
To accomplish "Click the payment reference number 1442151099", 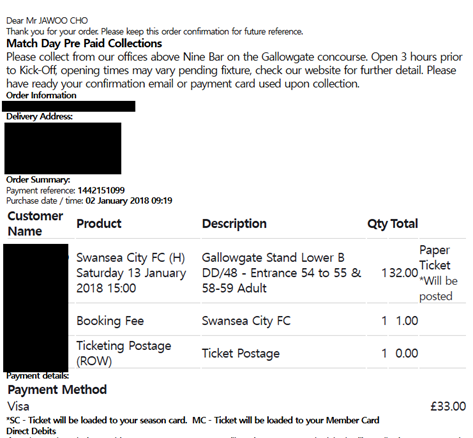I will click(x=101, y=190).
